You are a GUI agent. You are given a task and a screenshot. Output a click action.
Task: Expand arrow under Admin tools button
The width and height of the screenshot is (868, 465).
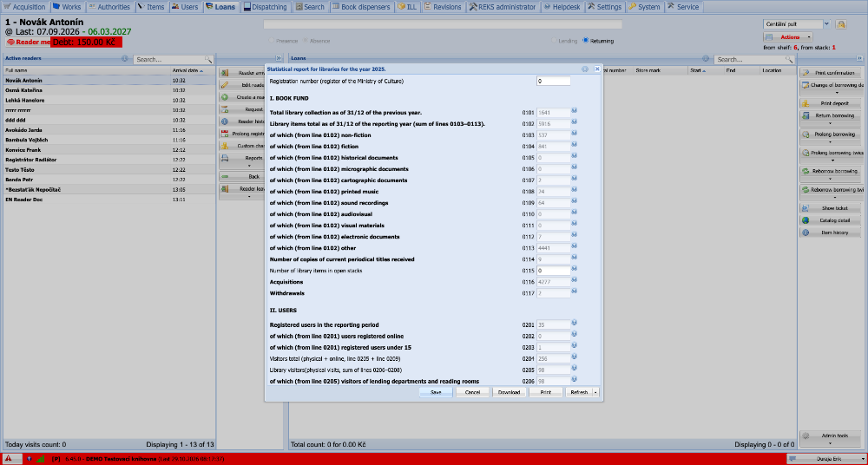[830, 443]
